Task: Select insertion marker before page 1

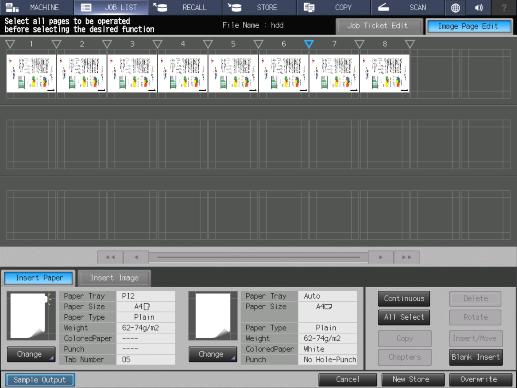Action: click(10, 44)
